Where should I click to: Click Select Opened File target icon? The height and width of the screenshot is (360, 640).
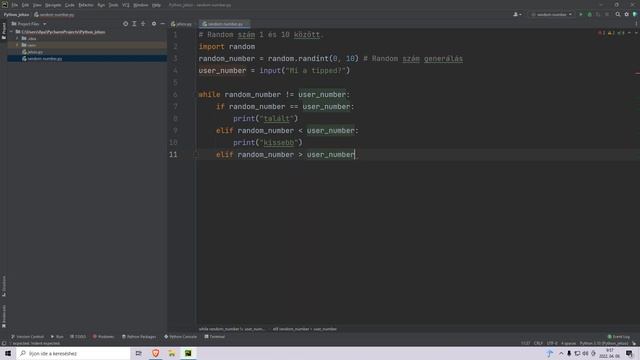[x=125, y=24]
